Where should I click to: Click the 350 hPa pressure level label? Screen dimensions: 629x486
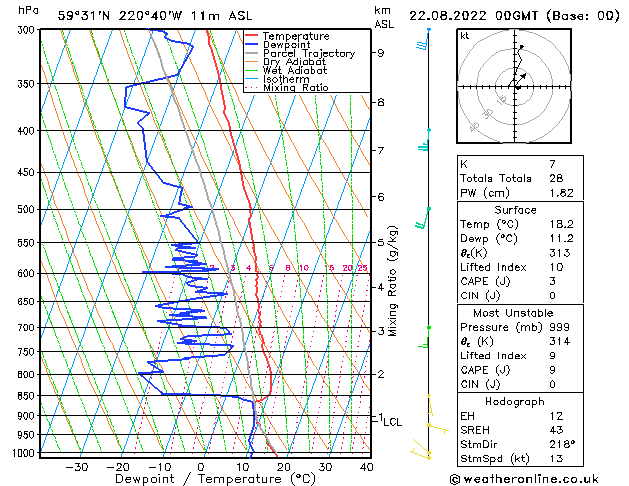(x=28, y=84)
